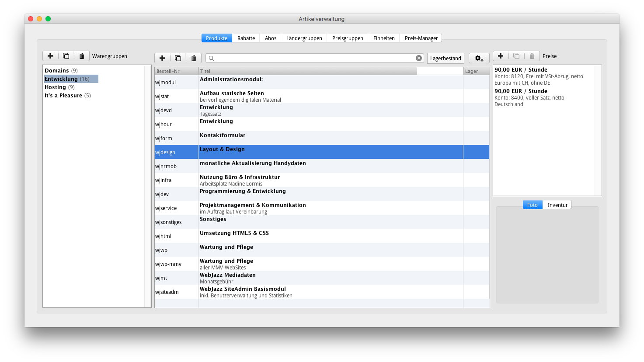Select the Hosting product group

tap(59, 87)
